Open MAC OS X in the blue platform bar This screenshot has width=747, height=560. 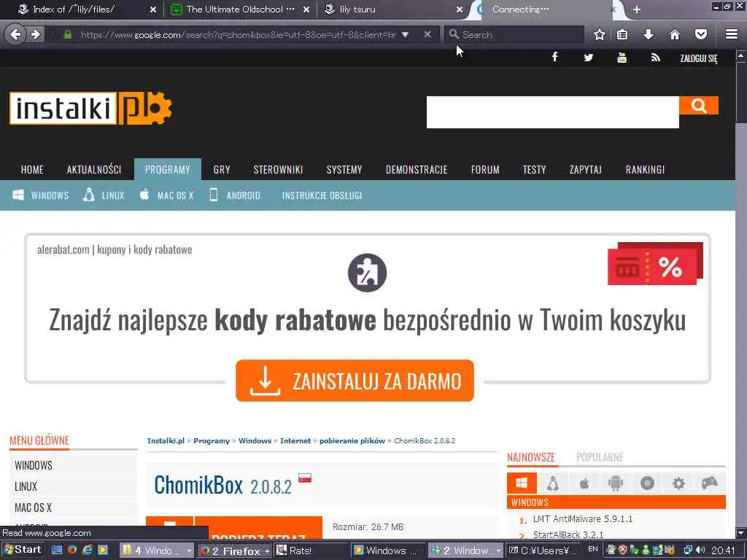[x=166, y=195]
